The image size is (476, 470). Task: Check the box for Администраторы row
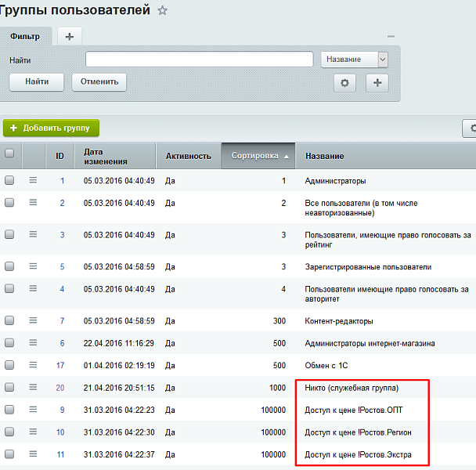[x=10, y=180]
